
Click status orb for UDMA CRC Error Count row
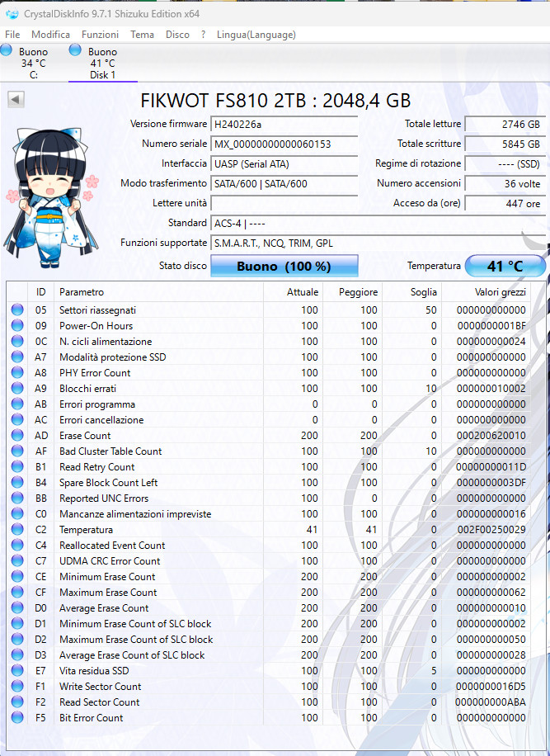(x=17, y=560)
